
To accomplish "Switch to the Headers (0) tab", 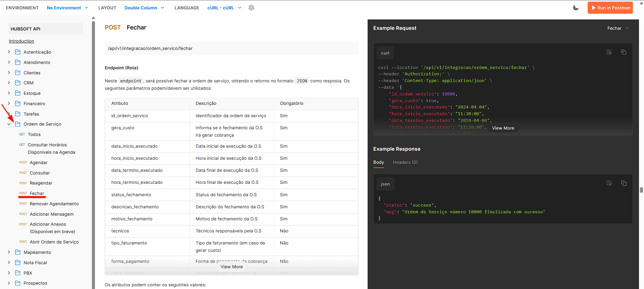I will tap(405, 162).
